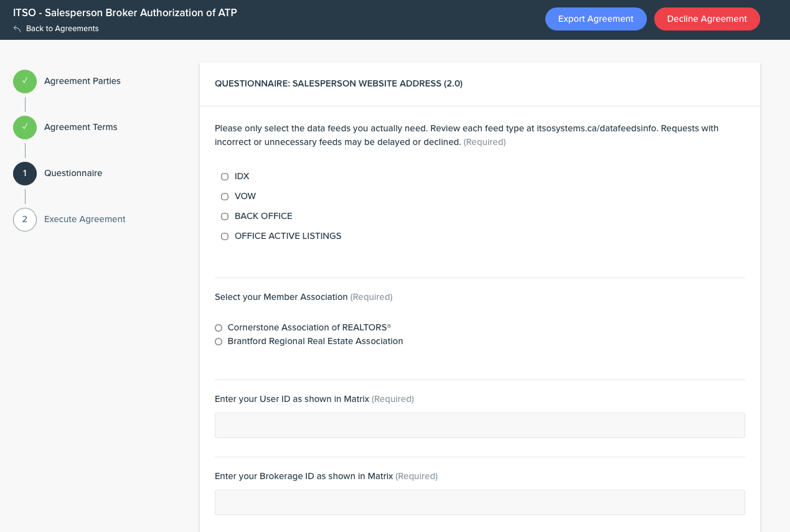Click the green checkmark beside Agreement Terms
Screen dimensions: 790x532
[25, 128]
